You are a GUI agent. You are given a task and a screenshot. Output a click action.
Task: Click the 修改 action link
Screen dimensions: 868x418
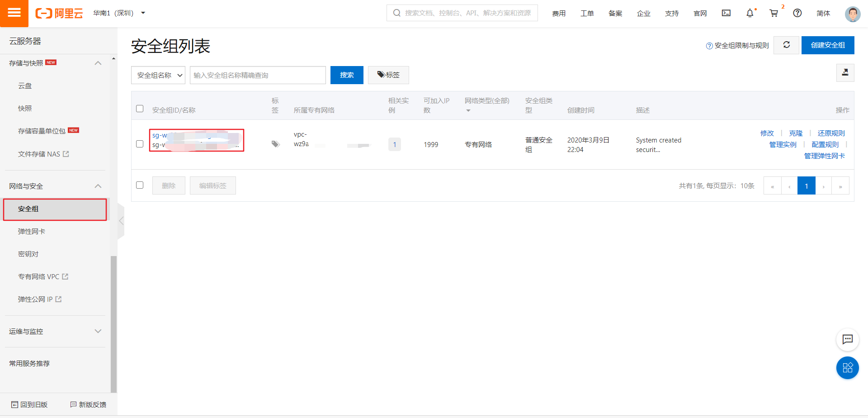click(x=767, y=133)
